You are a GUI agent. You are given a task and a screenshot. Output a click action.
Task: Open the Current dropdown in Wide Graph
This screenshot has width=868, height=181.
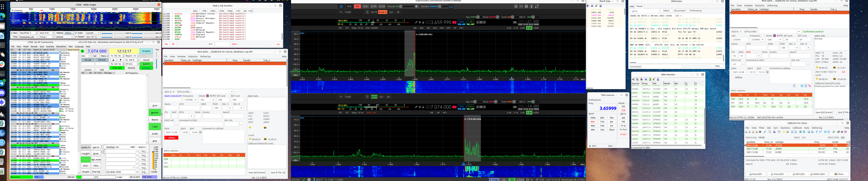(93, 33)
